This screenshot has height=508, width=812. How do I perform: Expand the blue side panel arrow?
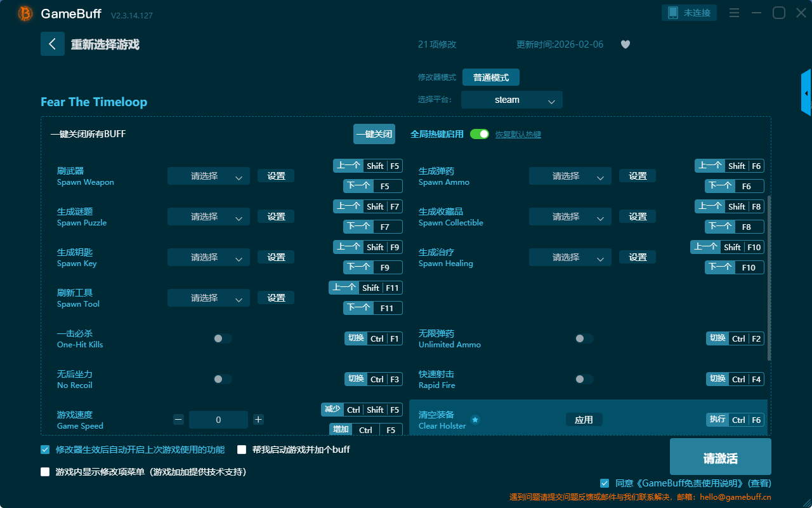[806, 93]
